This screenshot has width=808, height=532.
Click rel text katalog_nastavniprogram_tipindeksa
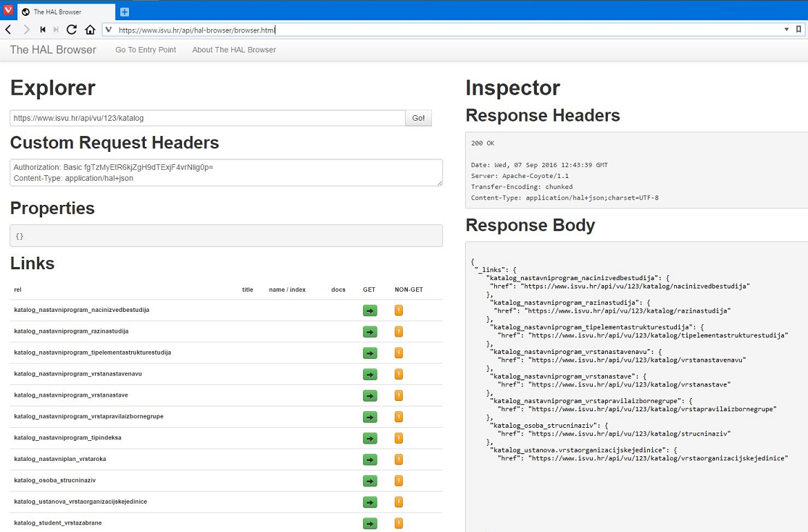68,437
